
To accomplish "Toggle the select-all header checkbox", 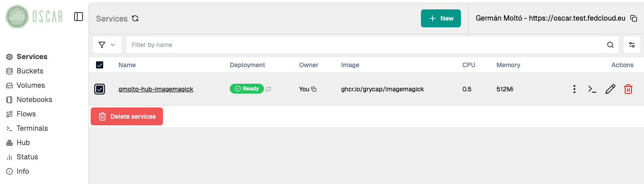I will pos(100,65).
